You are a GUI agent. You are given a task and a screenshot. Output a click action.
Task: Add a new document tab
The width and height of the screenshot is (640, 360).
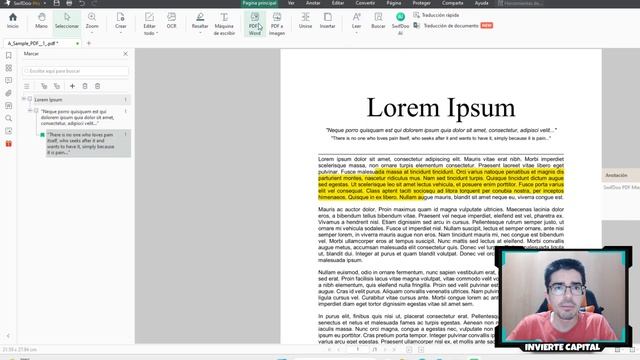point(89,43)
